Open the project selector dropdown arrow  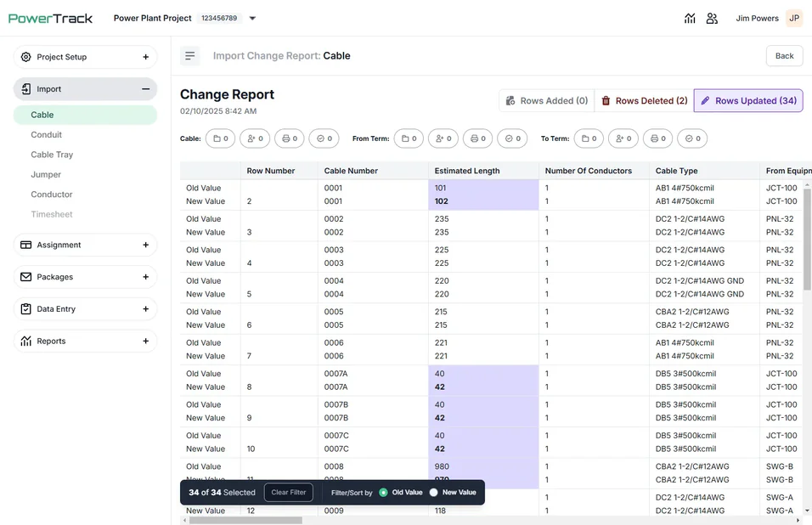tap(253, 18)
